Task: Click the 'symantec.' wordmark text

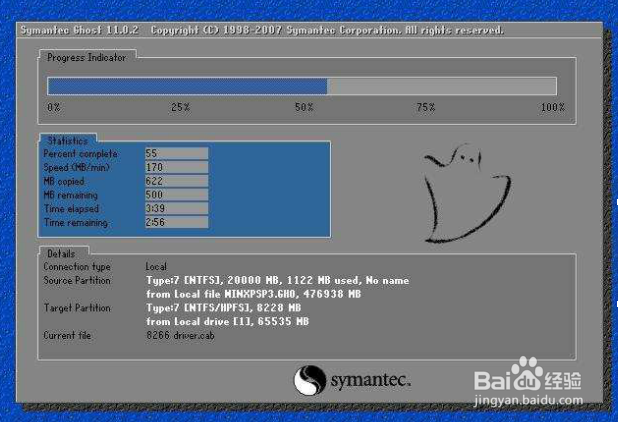Action: tap(370, 380)
